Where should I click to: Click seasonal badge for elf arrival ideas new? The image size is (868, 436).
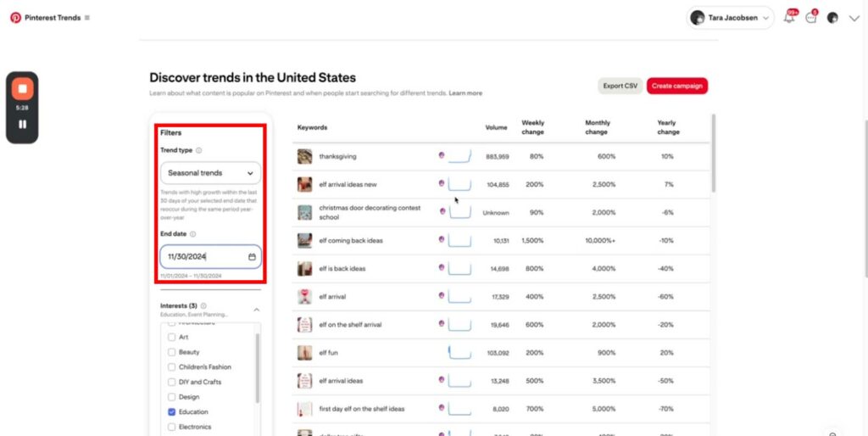(x=441, y=183)
